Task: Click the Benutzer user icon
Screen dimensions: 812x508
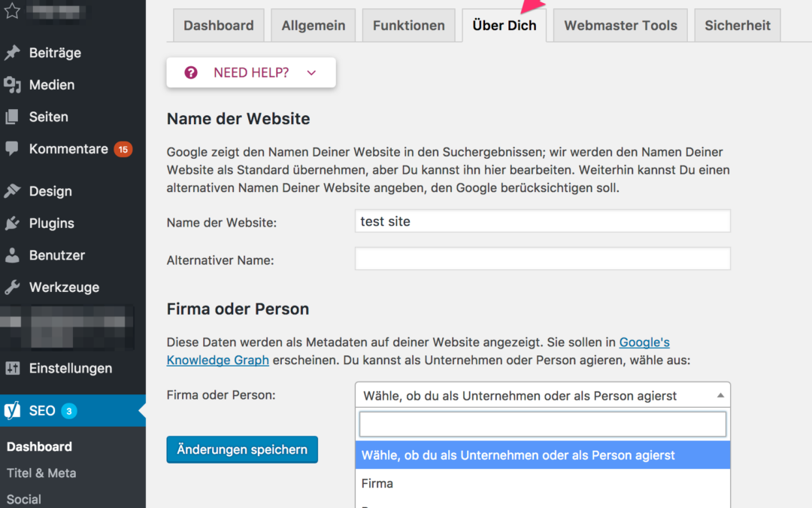Action: (12, 255)
